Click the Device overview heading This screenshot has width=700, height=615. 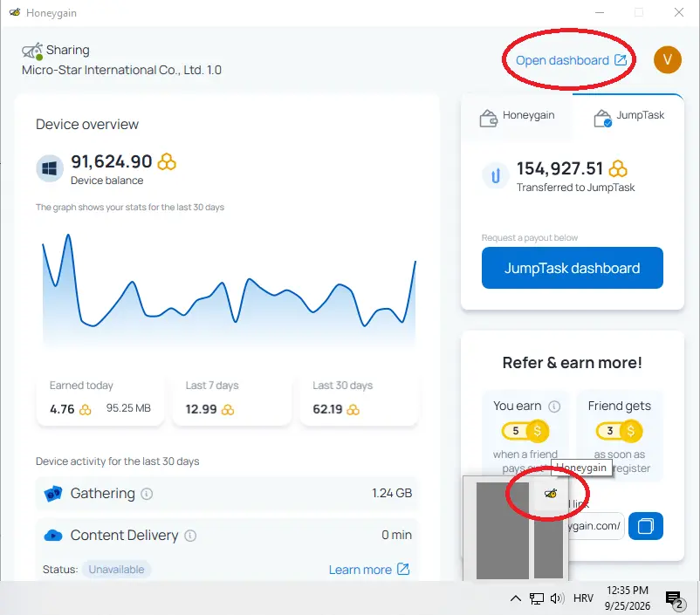click(x=87, y=124)
